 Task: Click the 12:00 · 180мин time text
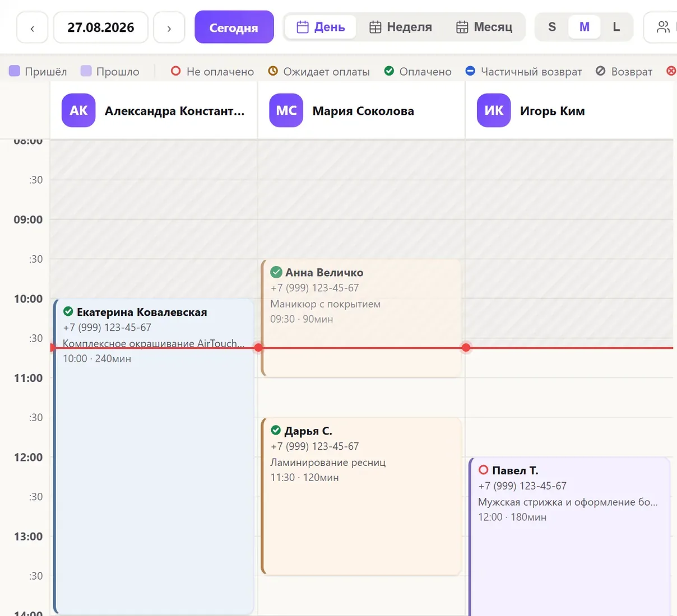512,517
